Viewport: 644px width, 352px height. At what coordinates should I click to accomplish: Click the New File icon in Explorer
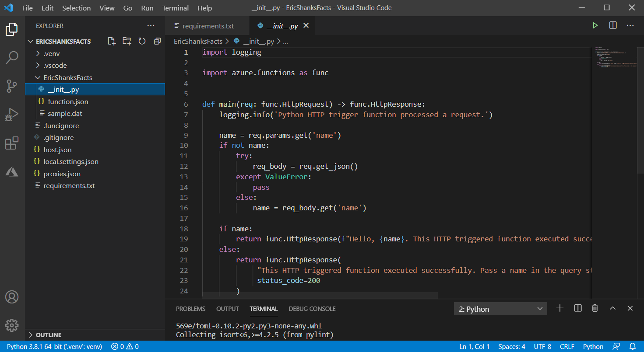pos(112,41)
